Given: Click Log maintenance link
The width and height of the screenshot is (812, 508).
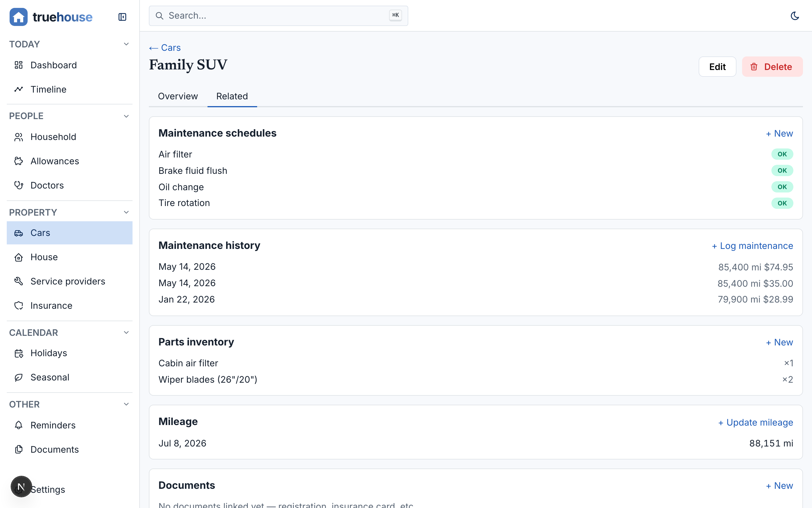Looking at the screenshot, I should click(x=752, y=246).
